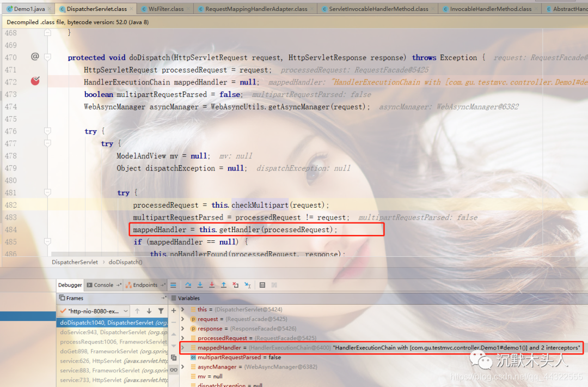Close the DispatcherServlet.class tab
Screen dimensions: 588x387
(132, 9)
